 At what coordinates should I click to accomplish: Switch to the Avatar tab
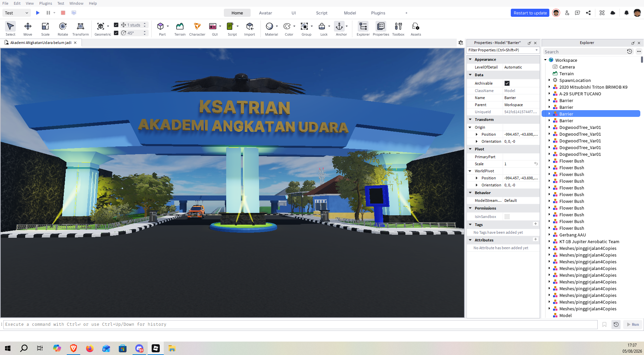pyautogui.click(x=265, y=13)
